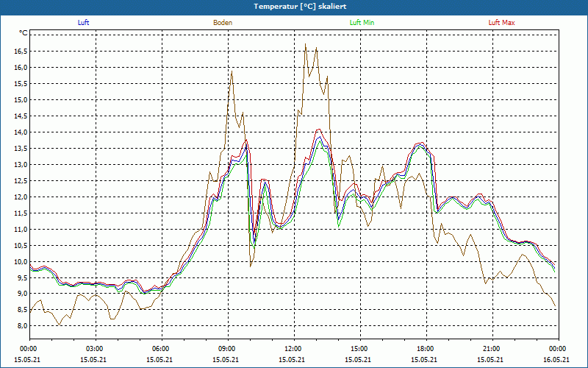Click the chart title 'Temperatur [°C] skaliert'
Image resolution: width=588 pixels, height=368 pixels.
300,7
